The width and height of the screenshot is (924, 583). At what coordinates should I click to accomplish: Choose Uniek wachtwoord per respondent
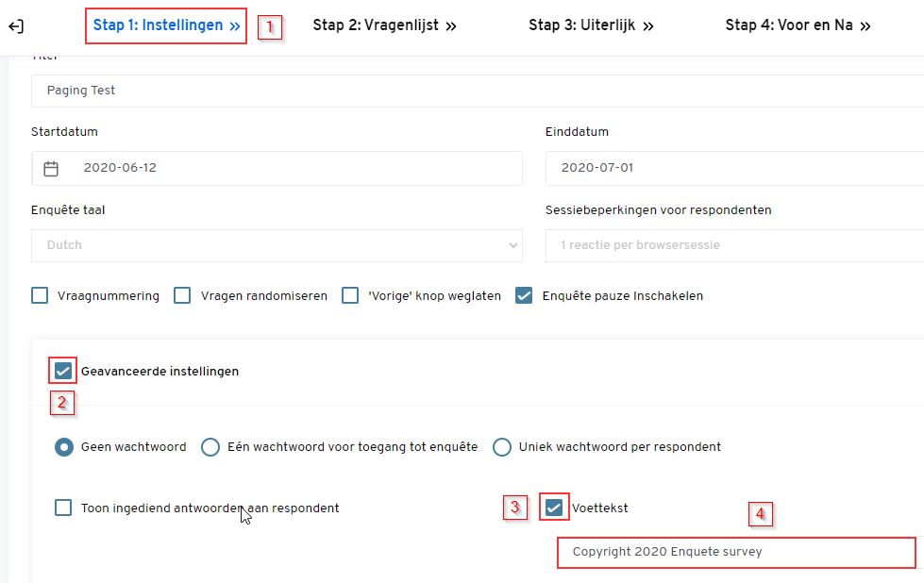pyautogui.click(x=501, y=447)
